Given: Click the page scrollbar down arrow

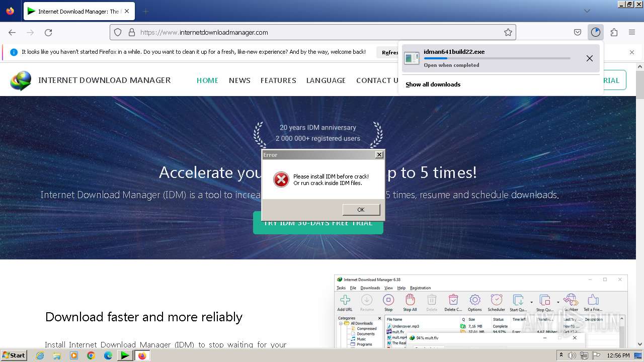Looking at the screenshot, I should 639,344.
